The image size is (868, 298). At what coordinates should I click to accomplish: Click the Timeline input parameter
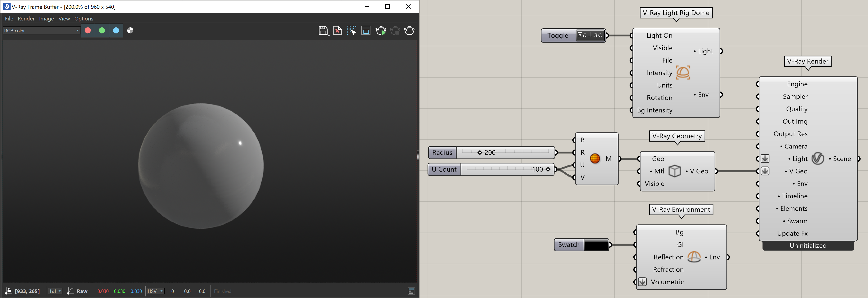pyautogui.click(x=792, y=196)
